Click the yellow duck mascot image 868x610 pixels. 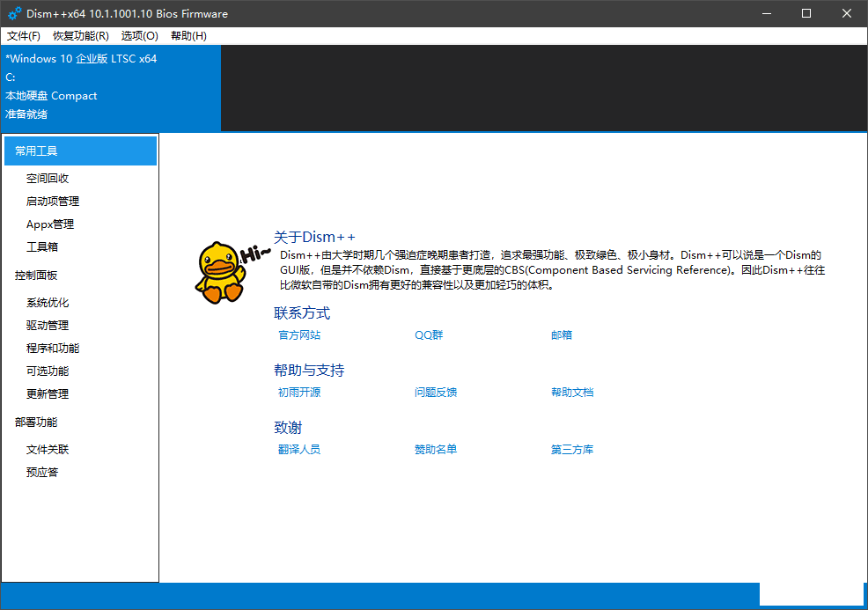tap(220, 272)
